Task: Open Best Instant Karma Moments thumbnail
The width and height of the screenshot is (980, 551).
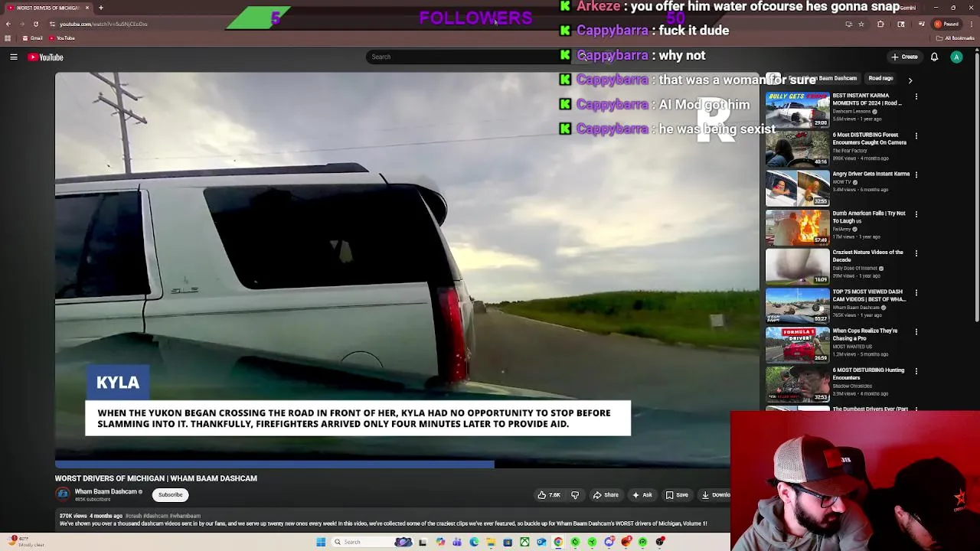Action: [797, 109]
